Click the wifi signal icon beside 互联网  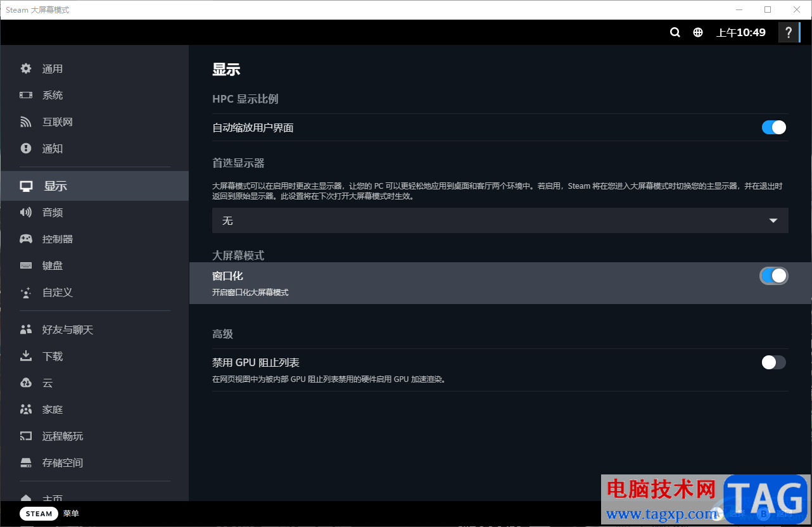coord(26,122)
